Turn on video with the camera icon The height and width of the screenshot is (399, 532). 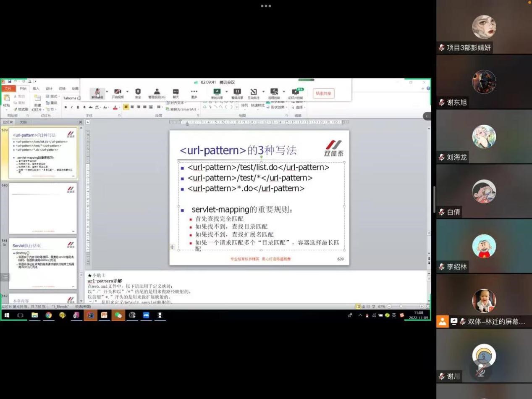[118, 92]
